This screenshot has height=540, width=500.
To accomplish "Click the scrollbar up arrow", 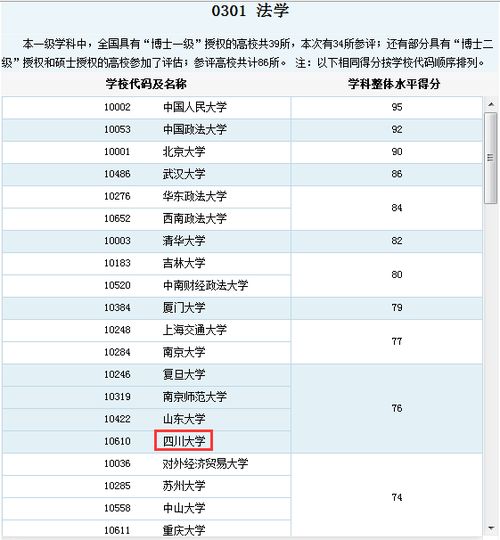I will tap(491, 104).
